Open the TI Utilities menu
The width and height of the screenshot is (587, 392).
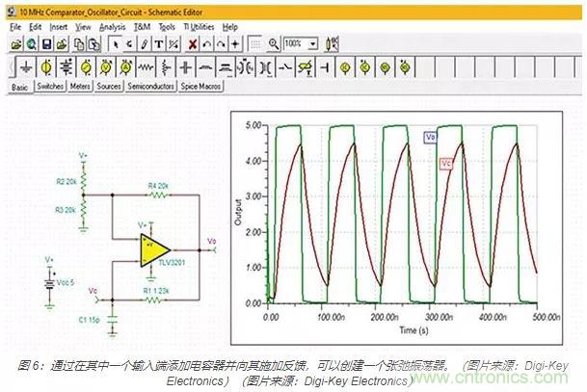[x=200, y=28]
